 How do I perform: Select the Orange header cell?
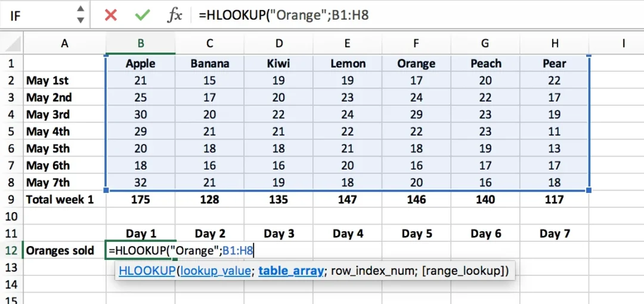(x=416, y=63)
